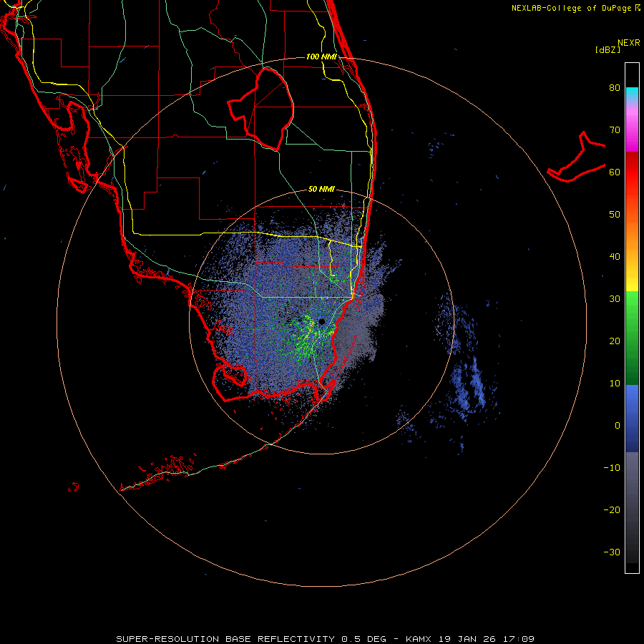Click the NEXR label above the color bar
The image size is (644, 644).
pyautogui.click(x=629, y=43)
